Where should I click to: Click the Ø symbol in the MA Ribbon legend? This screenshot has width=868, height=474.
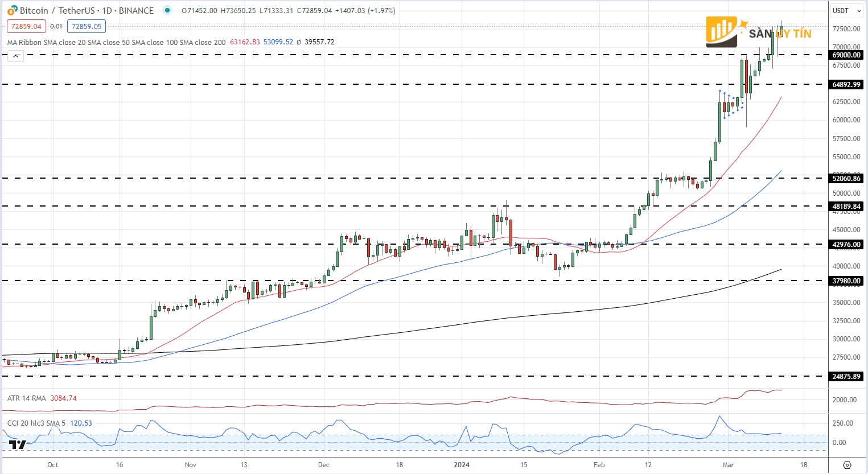[299, 42]
